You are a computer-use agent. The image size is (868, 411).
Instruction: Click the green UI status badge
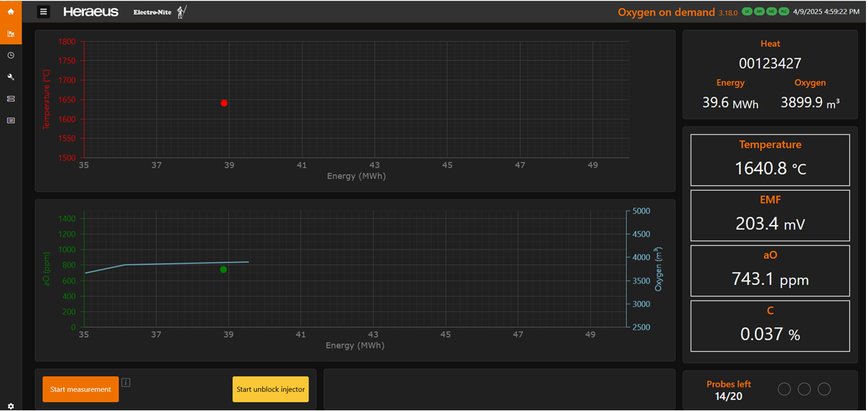(x=747, y=11)
